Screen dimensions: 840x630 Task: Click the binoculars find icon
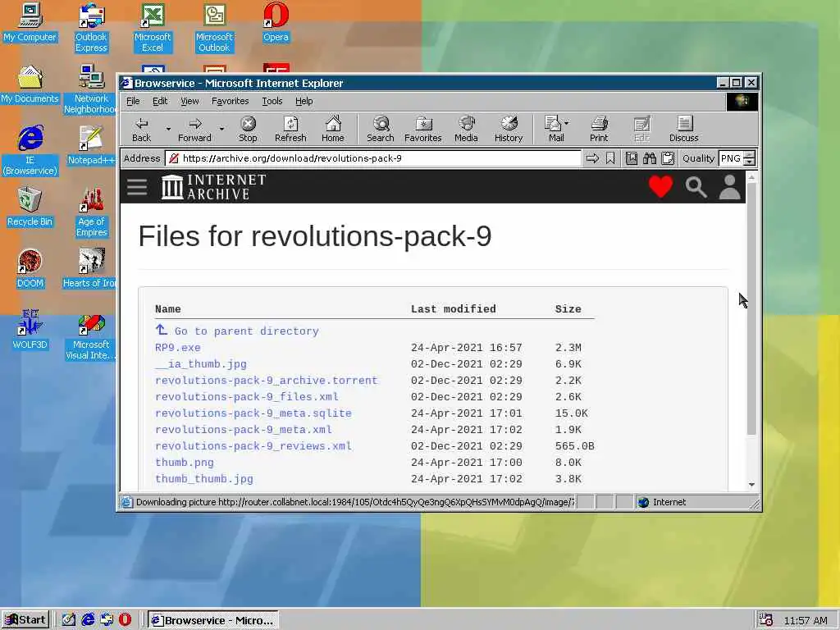pyautogui.click(x=650, y=158)
